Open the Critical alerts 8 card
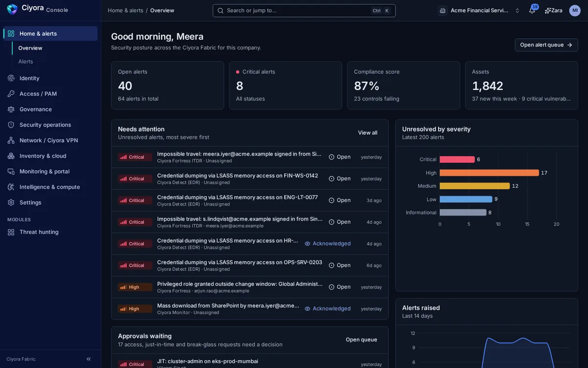Image resolution: width=588 pixels, height=368 pixels. (285, 85)
